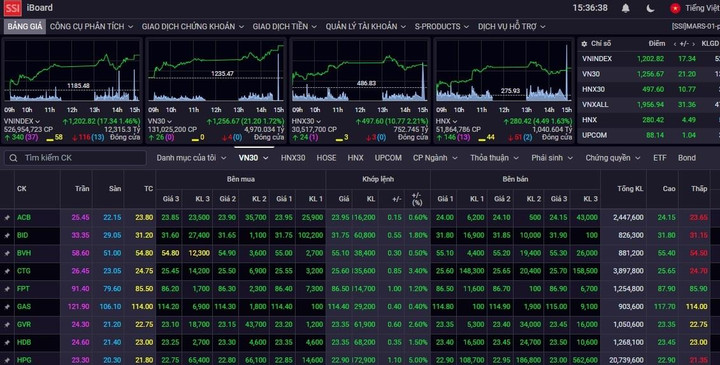This screenshot has height=365, width=720.
Task: Select the VN30 tab
Action: coord(253,158)
